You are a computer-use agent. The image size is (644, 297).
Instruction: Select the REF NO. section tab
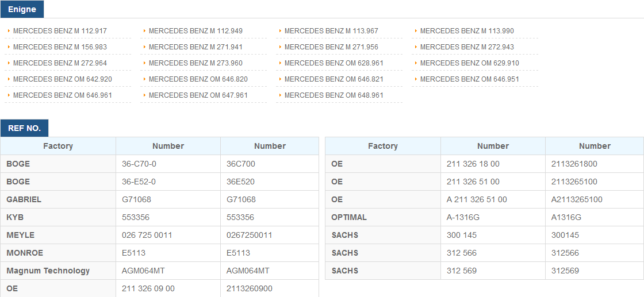24,128
